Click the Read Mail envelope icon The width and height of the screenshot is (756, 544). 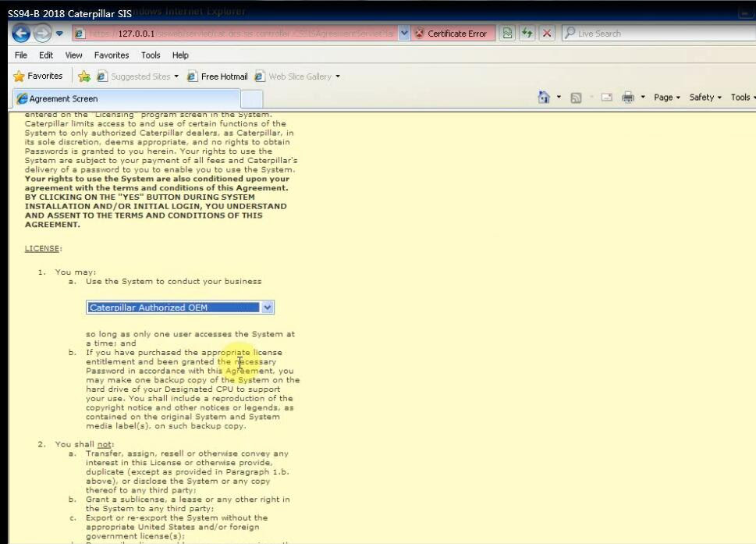pos(606,98)
